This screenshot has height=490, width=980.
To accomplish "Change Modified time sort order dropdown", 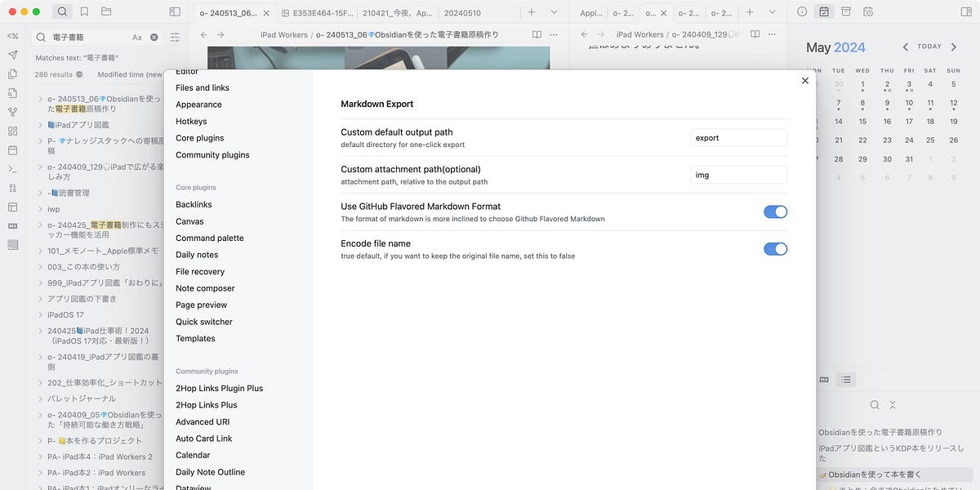I will 131,74.
